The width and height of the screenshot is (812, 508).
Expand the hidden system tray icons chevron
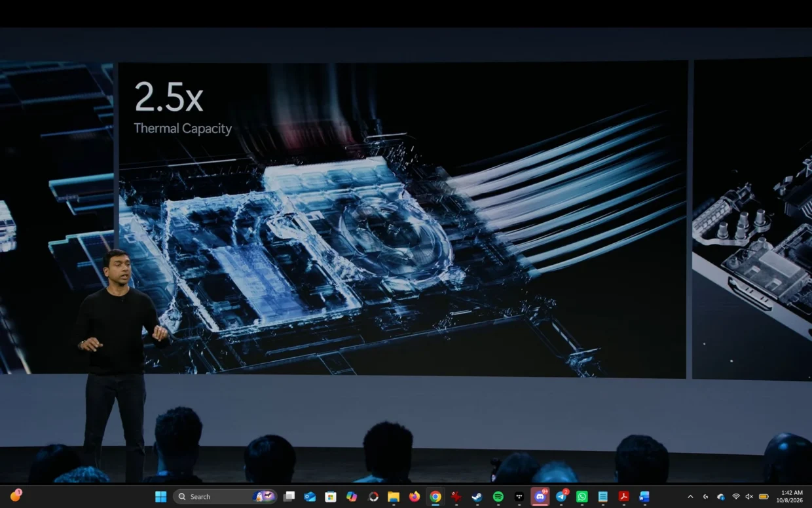click(x=690, y=497)
